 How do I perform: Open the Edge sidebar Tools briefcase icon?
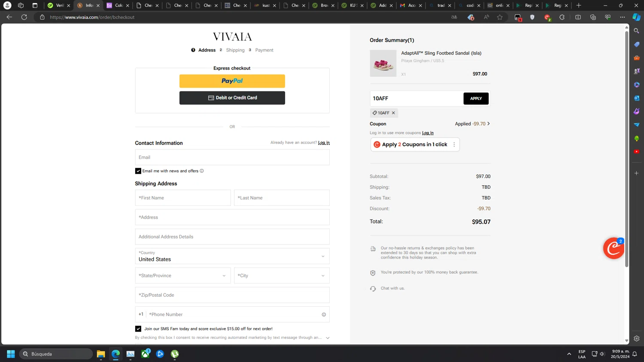click(x=637, y=58)
